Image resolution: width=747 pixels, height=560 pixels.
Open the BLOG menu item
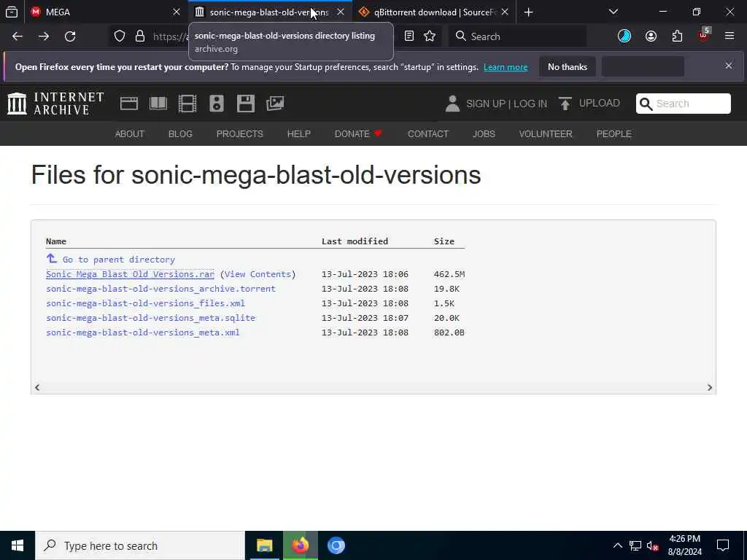[x=180, y=134]
